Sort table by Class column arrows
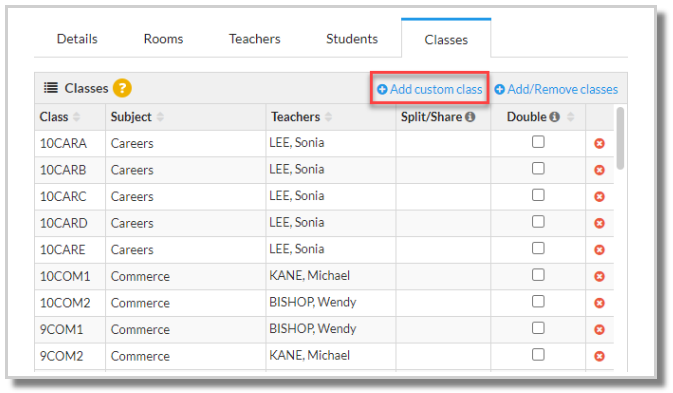The height and width of the screenshot is (393, 673). click(x=76, y=117)
